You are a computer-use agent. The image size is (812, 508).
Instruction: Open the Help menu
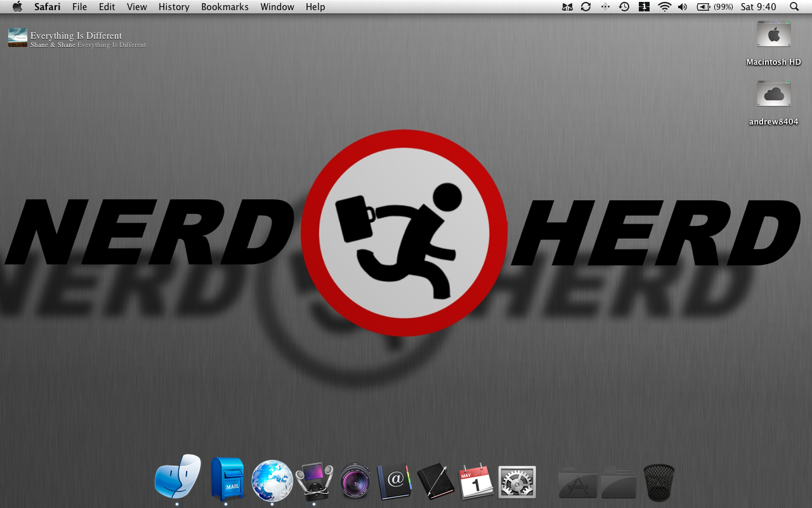(315, 7)
